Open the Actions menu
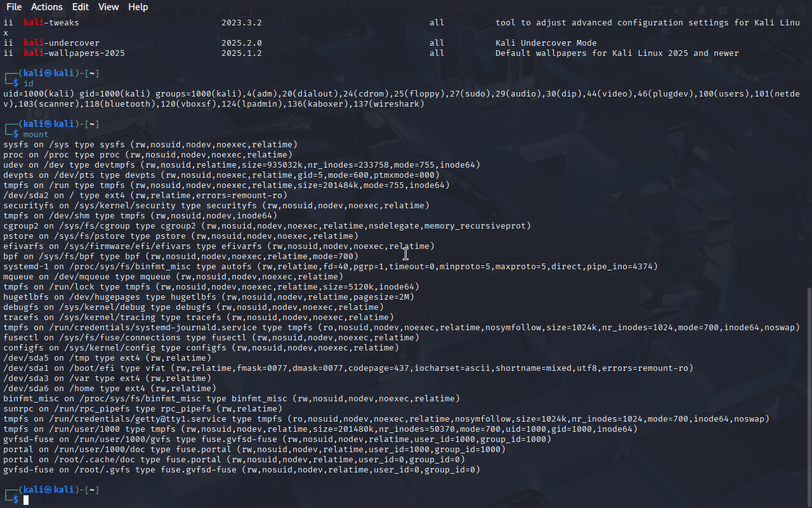This screenshot has width=812, height=508. coord(47,7)
